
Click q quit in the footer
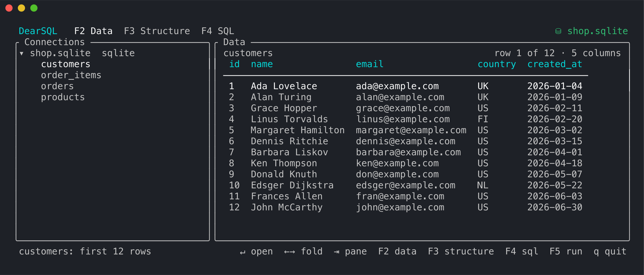610,252
